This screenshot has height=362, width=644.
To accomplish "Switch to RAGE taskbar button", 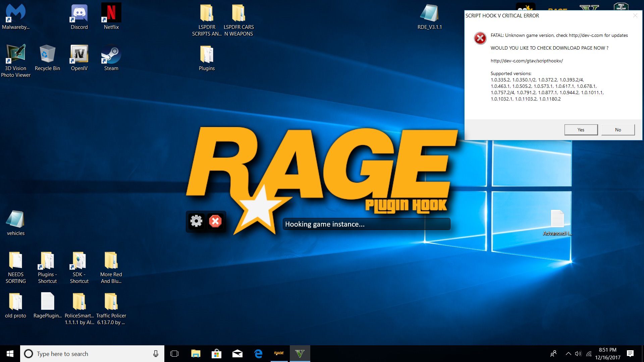I will click(279, 353).
